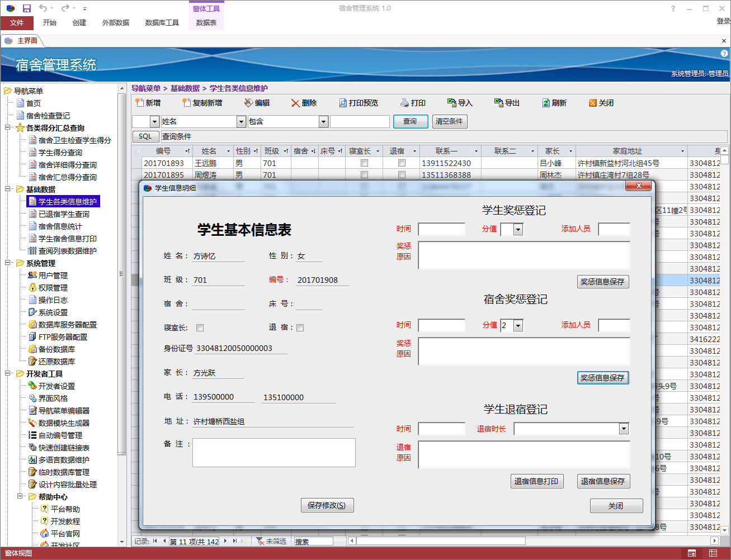Click the 退宿信息打印 button
This screenshot has height=560, width=731.
[x=536, y=481]
